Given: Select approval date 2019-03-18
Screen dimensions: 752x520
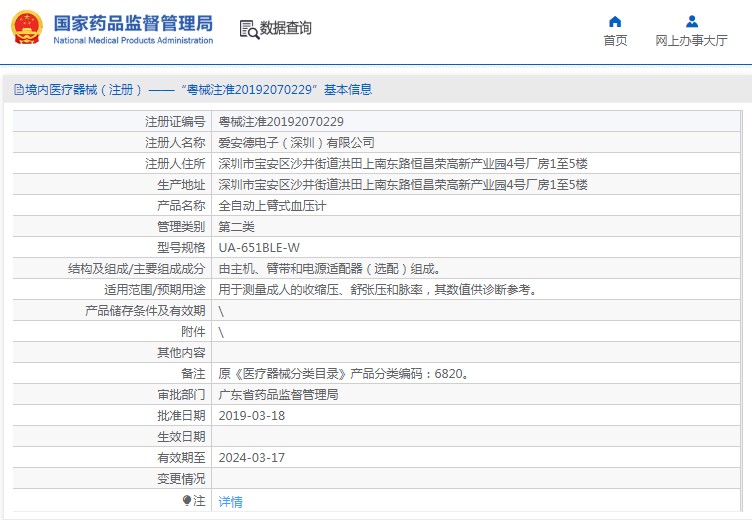Looking at the screenshot, I should 252,416.
